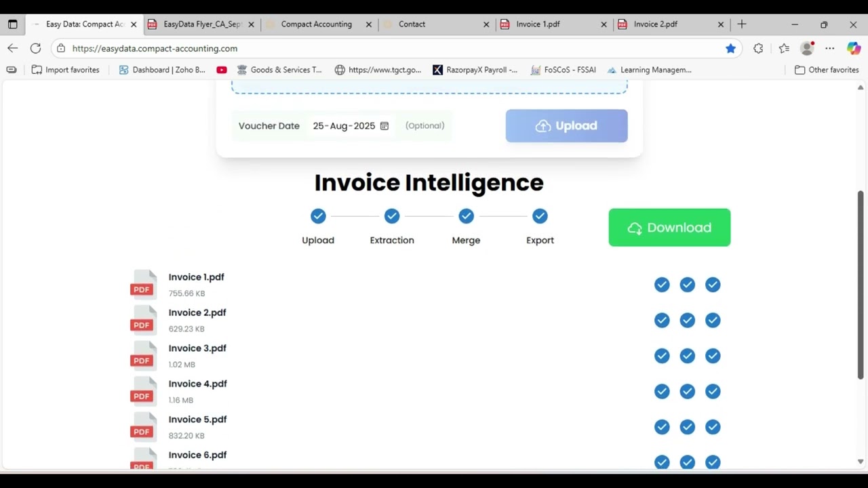This screenshot has height=488, width=868.
Task: Reload the current page
Action: [x=36, y=49]
